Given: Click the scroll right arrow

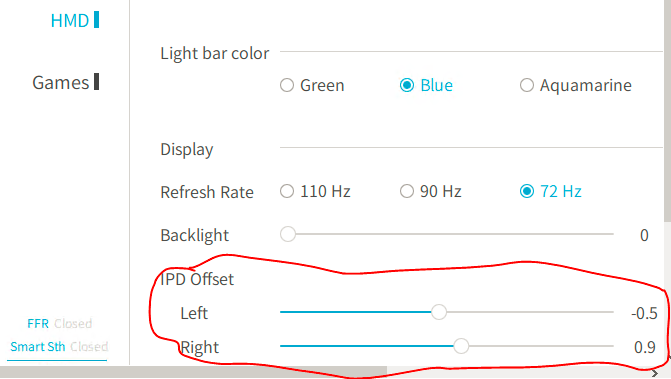Looking at the screenshot, I should coord(655,373).
